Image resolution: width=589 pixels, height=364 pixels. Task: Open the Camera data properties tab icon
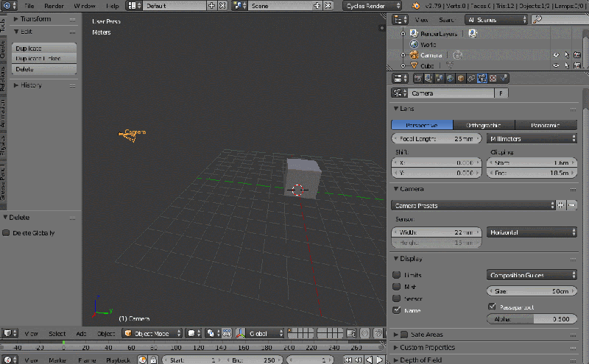tap(482, 79)
